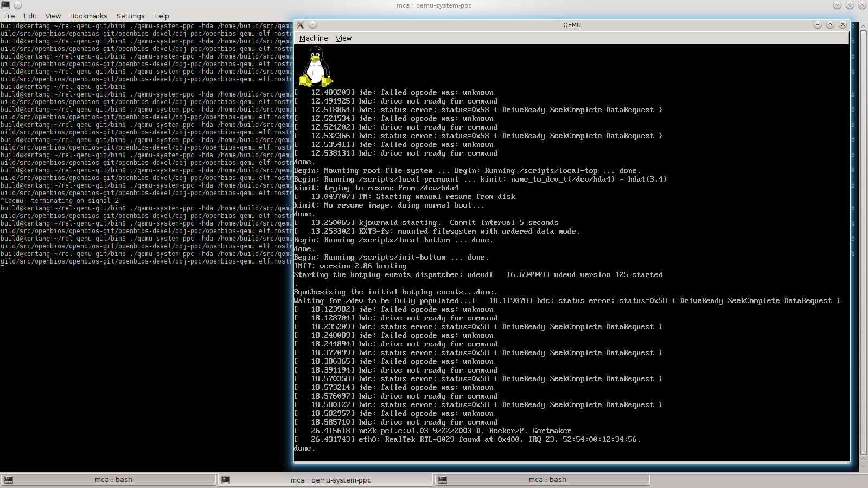The width and height of the screenshot is (868, 488).
Task: Click the Konsole terminal icon in title bar
Action: coord(5,5)
